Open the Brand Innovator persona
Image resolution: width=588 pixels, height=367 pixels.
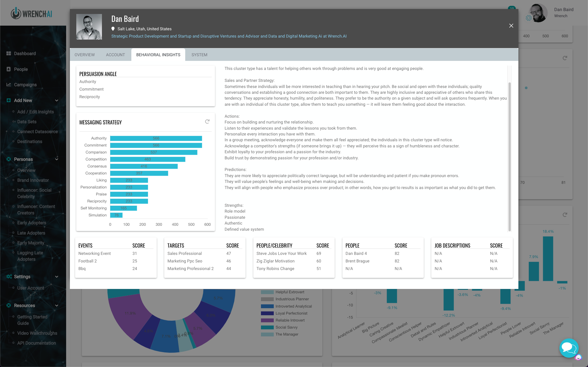tap(33, 180)
